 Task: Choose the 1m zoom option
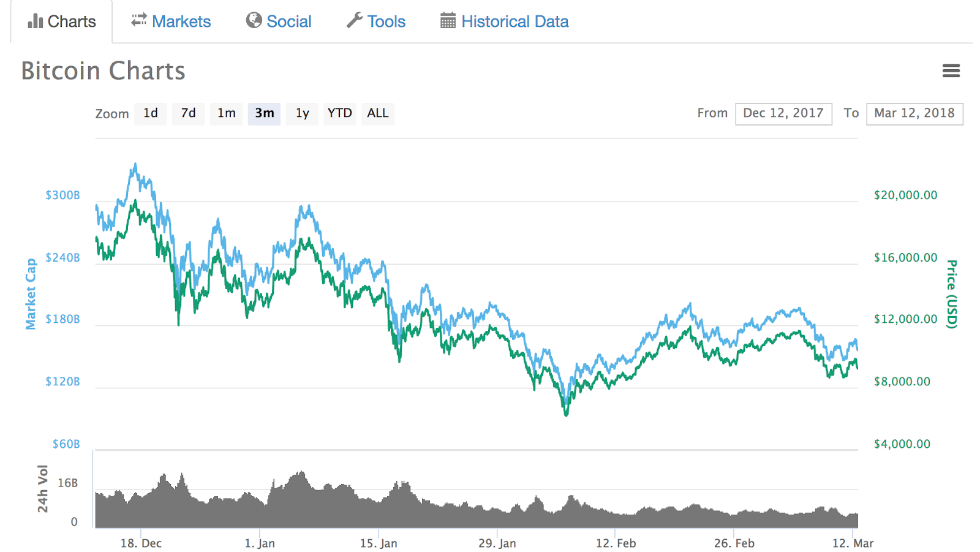(226, 113)
